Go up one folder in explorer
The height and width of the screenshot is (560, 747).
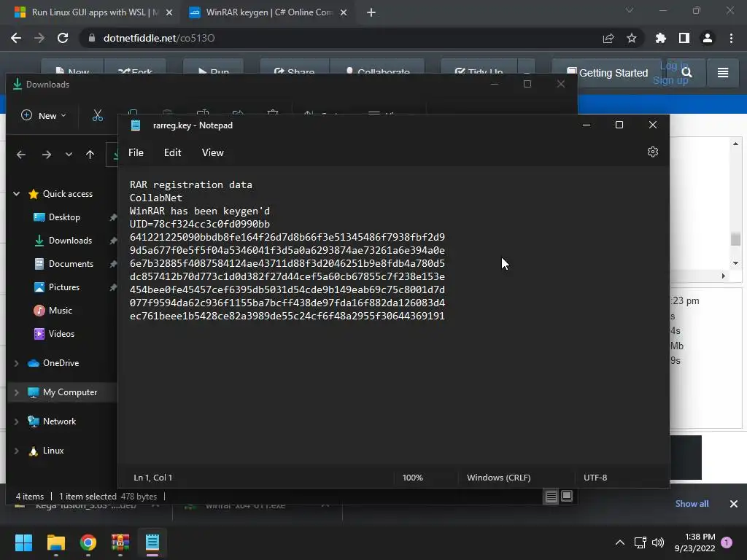coord(90,155)
